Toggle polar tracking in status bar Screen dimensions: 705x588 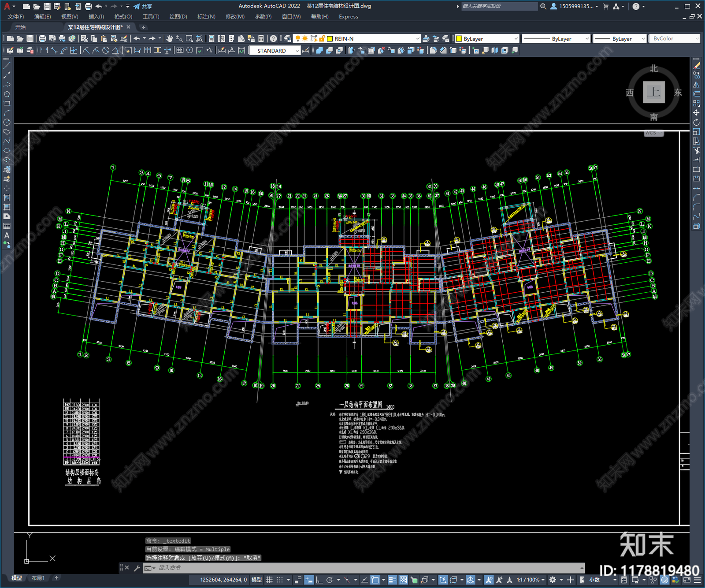click(330, 580)
